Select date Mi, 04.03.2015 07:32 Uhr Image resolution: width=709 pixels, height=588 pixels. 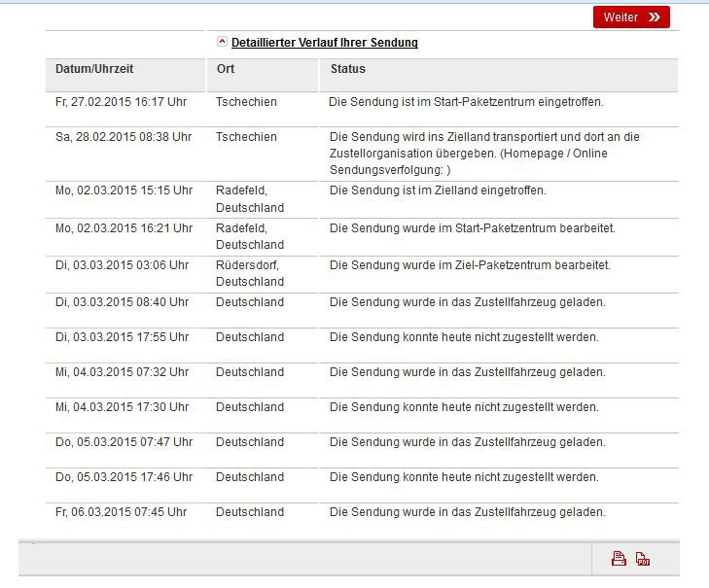123,372
